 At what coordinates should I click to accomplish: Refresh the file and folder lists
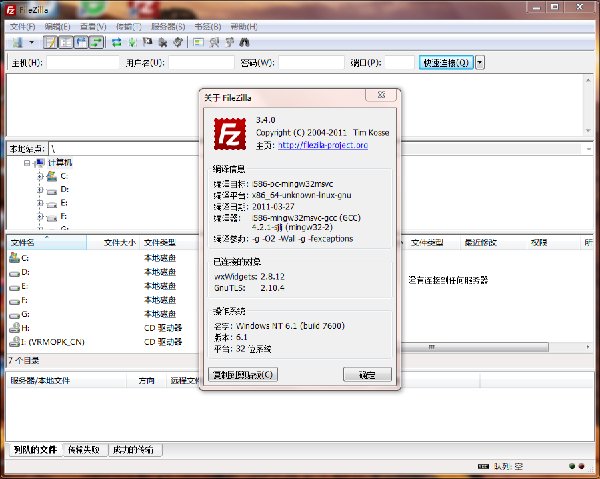[x=117, y=42]
